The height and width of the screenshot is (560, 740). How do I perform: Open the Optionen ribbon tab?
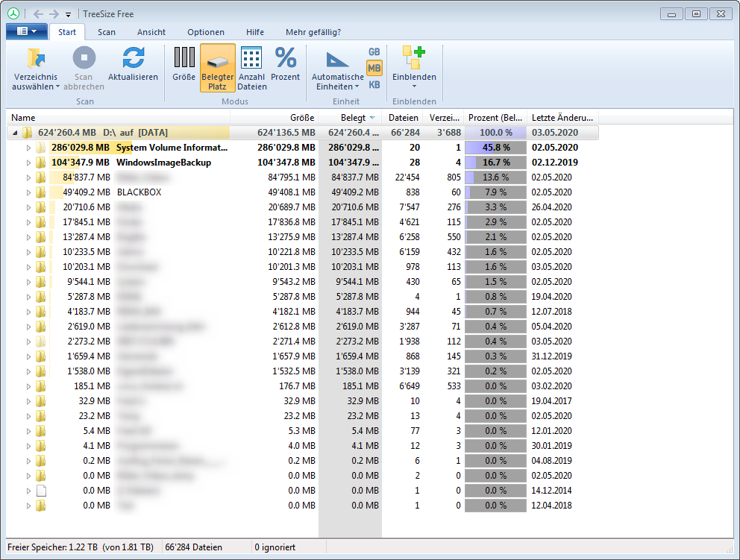pyautogui.click(x=206, y=32)
